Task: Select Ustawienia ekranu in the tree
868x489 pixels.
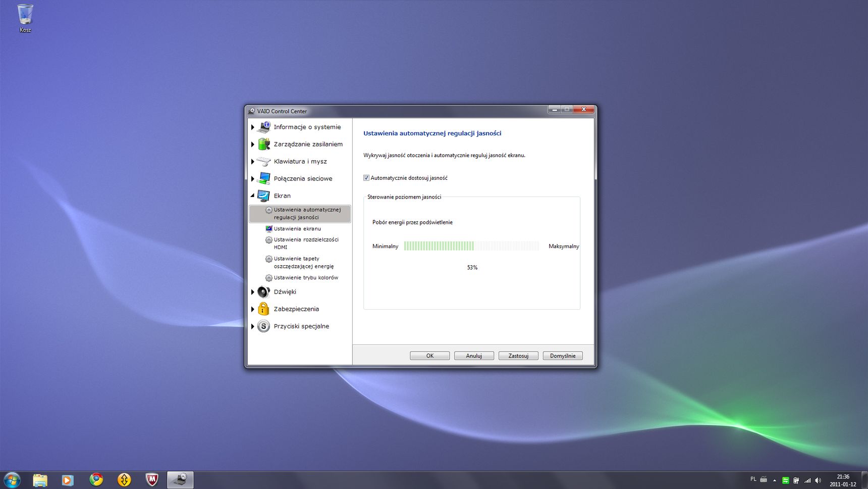Action: tap(297, 229)
